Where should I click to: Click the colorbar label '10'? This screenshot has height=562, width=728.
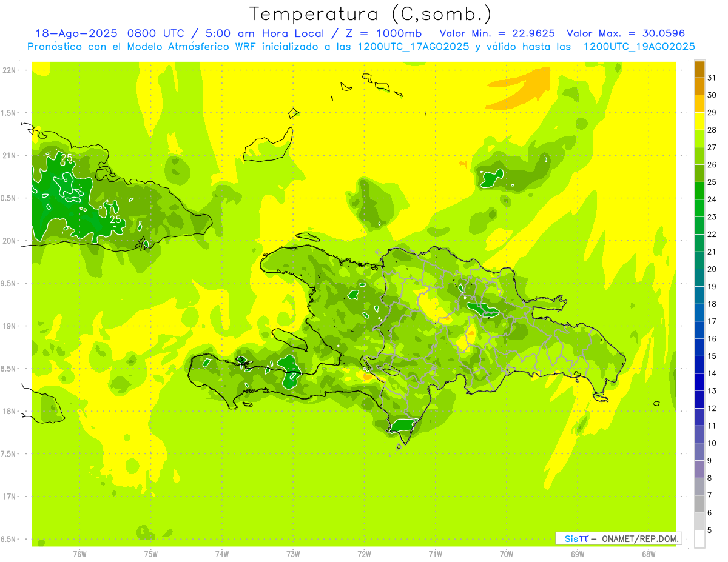pyautogui.click(x=712, y=443)
